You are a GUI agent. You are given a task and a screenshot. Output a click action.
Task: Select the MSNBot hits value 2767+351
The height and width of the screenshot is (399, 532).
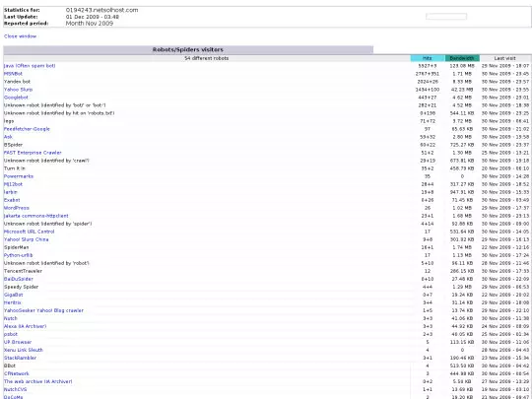(x=428, y=74)
